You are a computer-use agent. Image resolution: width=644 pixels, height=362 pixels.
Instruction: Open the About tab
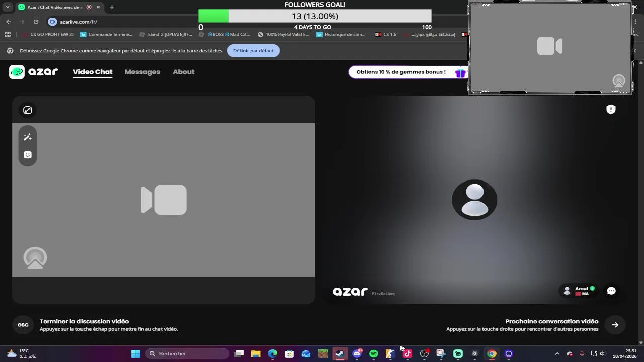(183, 72)
